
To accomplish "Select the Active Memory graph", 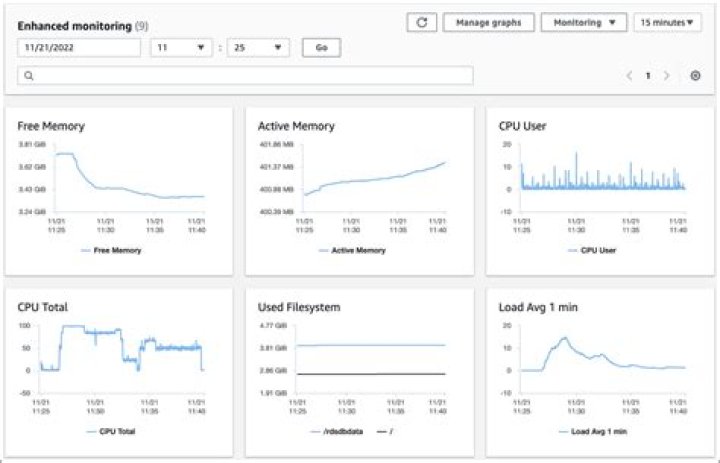I will click(359, 190).
